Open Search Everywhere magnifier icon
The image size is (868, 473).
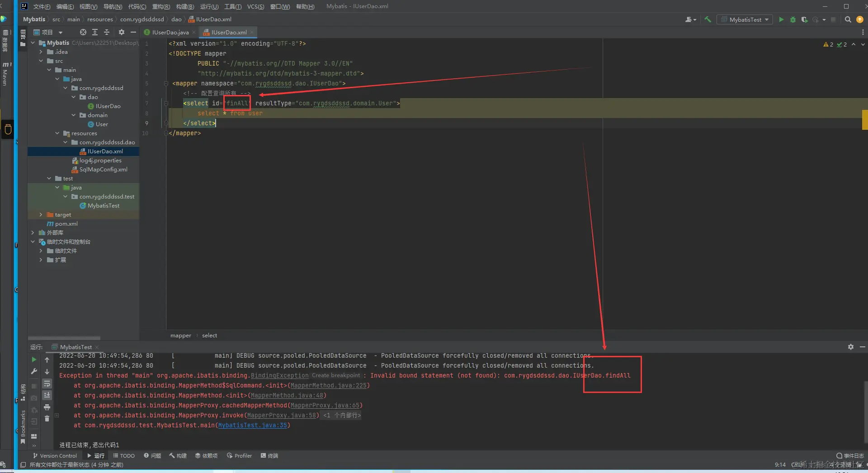tap(848, 19)
